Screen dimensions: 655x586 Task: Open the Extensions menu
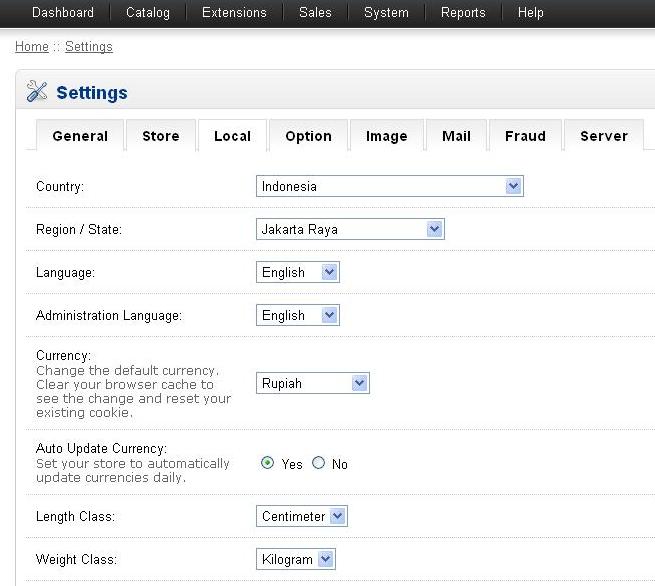[x=234, y=13]
